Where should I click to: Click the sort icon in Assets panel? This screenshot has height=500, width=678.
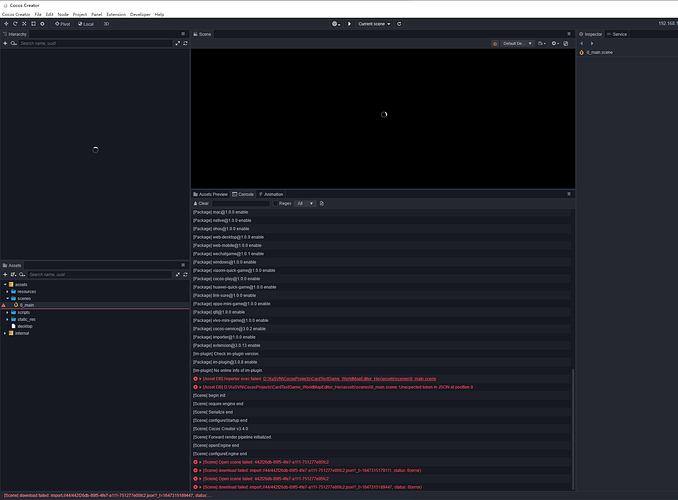pyautogui.click(x=13, y=274)
